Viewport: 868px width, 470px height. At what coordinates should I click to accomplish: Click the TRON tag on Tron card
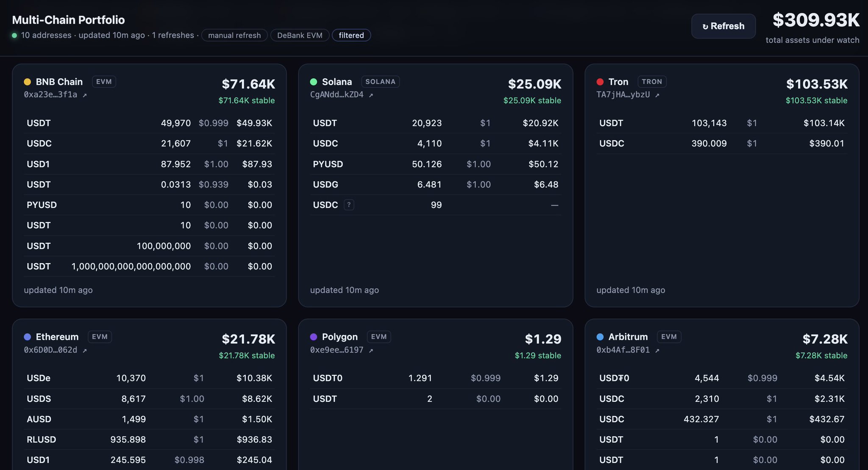652,82
